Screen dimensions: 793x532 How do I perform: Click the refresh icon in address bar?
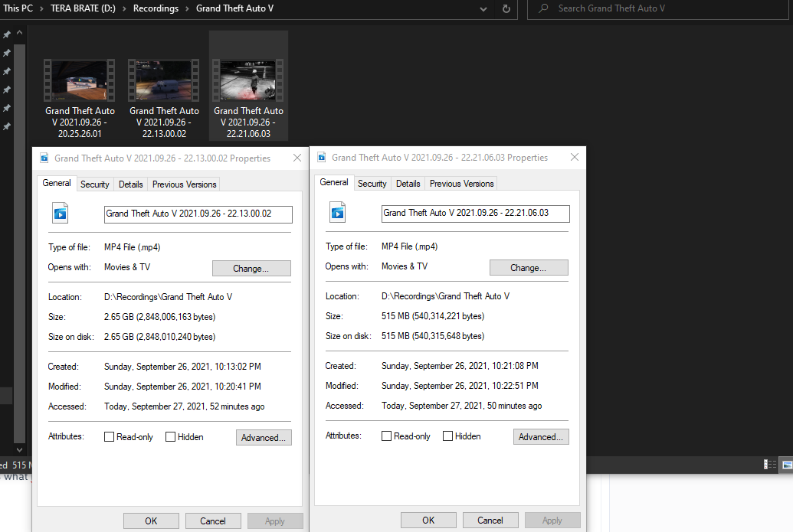coord(506,8)
